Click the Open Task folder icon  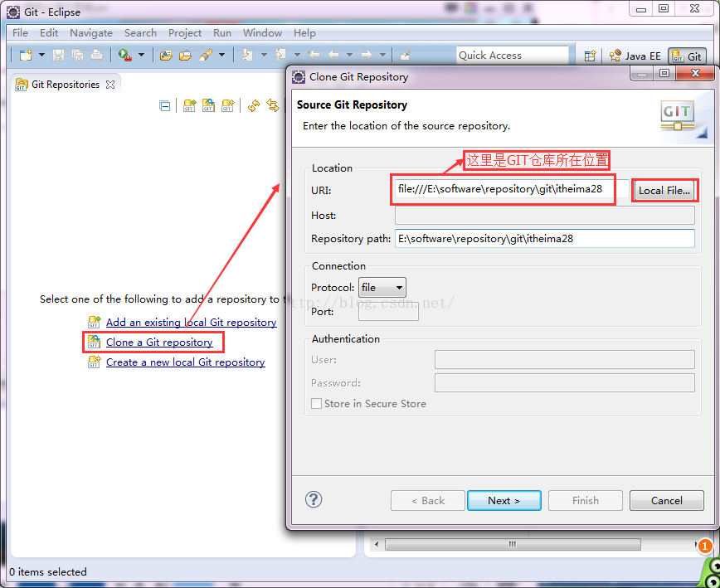(x=185, y=56)
